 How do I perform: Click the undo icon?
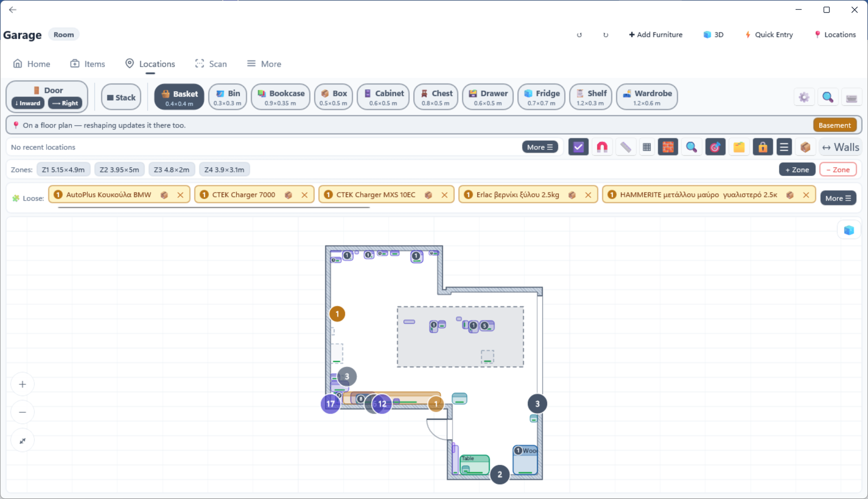coord(579,35)
